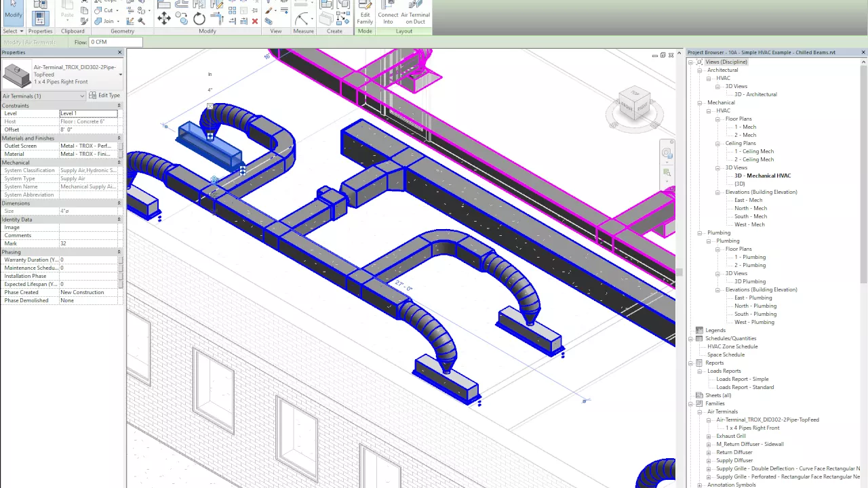Click the Material row browse button
This screenshot has width=868, height=488.
click(x=121, y=154)
